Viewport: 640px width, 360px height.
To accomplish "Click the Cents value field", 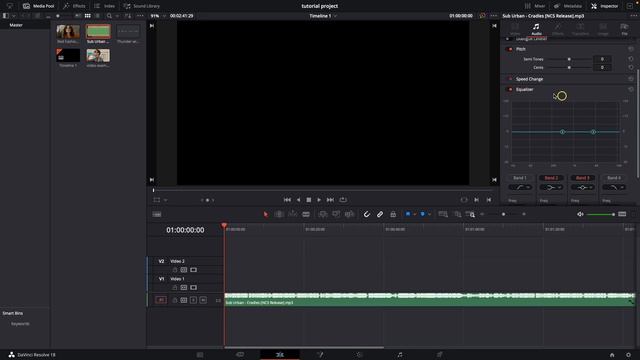I will 602,67.
